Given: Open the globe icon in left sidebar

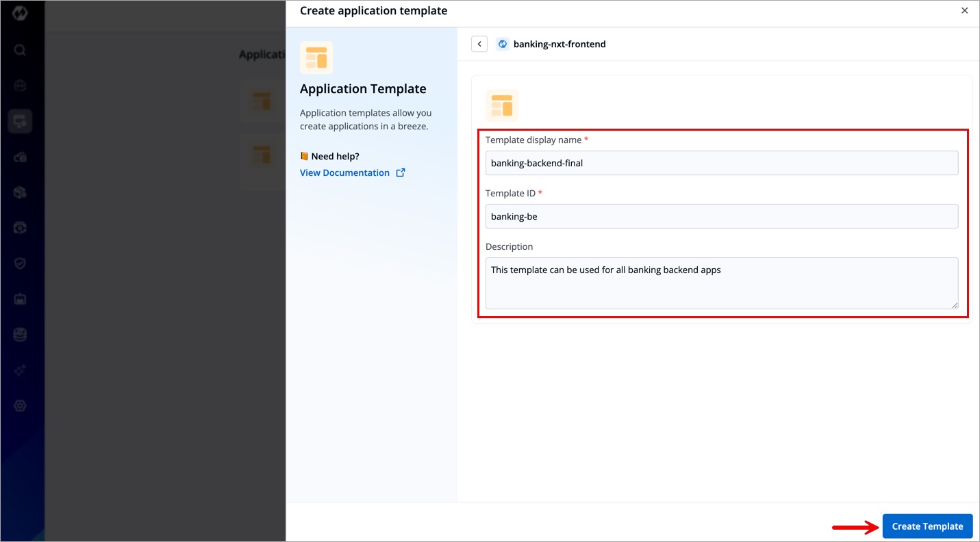Looking at the screenshot, I should (20, 86).
